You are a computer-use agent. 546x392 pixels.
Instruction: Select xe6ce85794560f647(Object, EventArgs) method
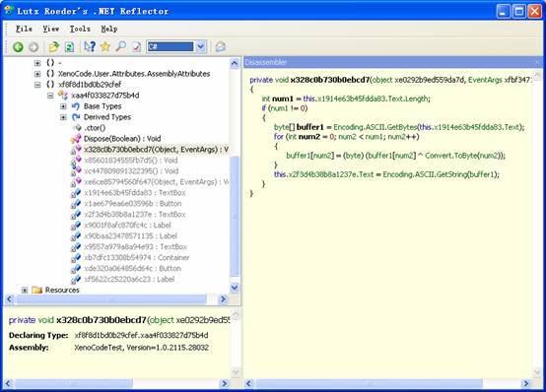coord(156,182)
